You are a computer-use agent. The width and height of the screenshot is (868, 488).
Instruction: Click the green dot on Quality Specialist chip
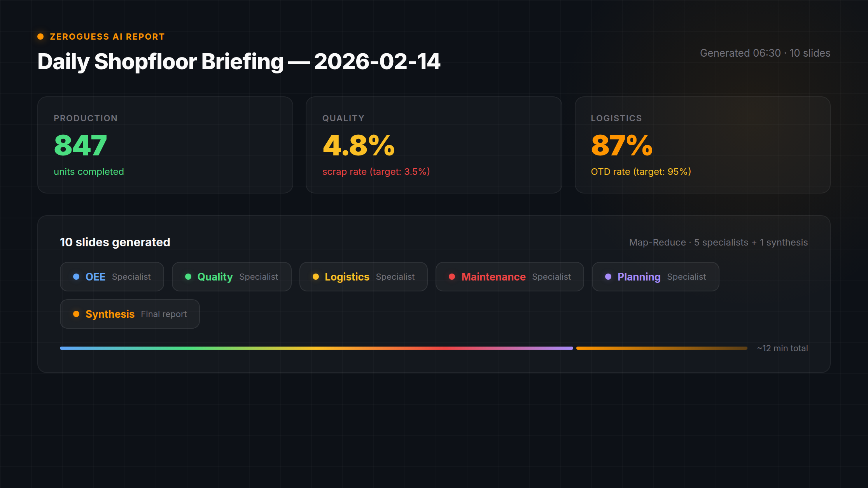(x=188, y=277)
